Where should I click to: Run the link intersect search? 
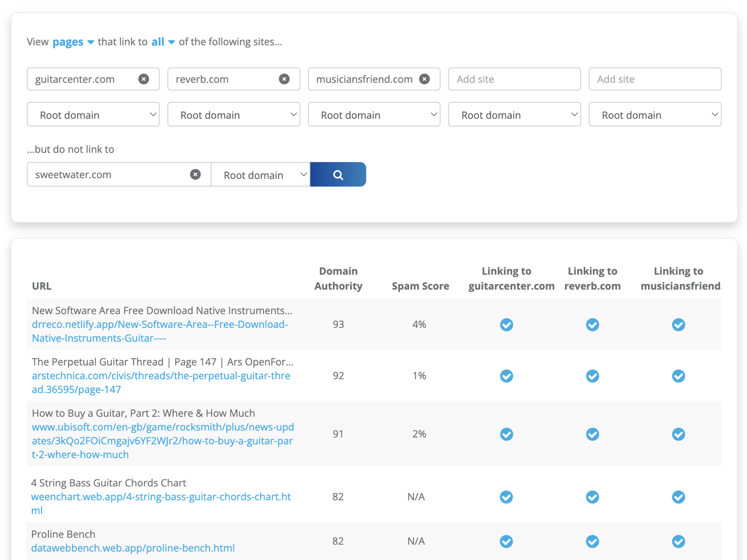click(x=338, y=175)
